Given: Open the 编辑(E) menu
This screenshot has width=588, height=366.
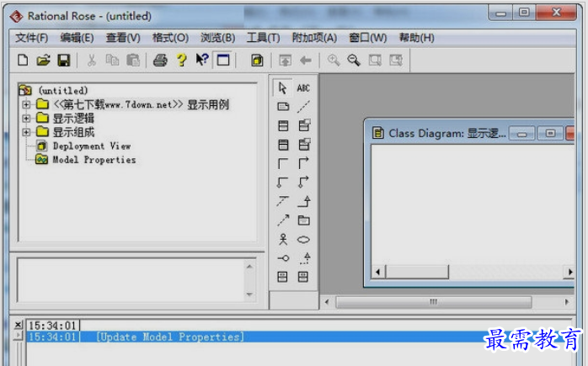Looking at the screenshot, I should pos(77,38).
